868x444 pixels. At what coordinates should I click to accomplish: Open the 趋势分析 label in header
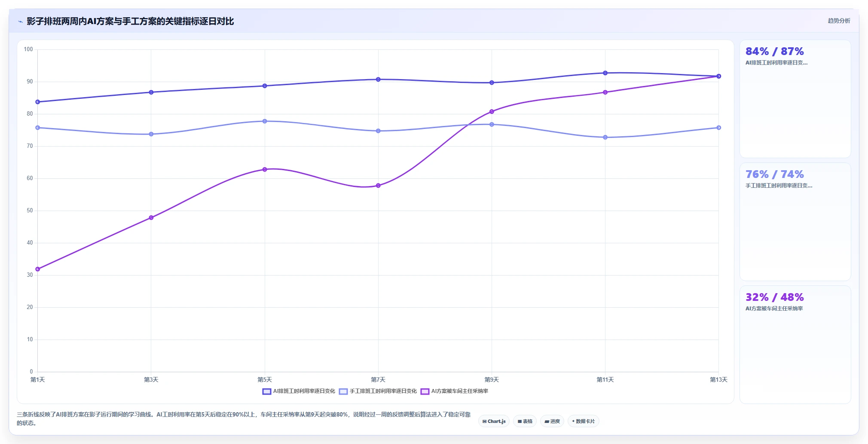point(839,21)
